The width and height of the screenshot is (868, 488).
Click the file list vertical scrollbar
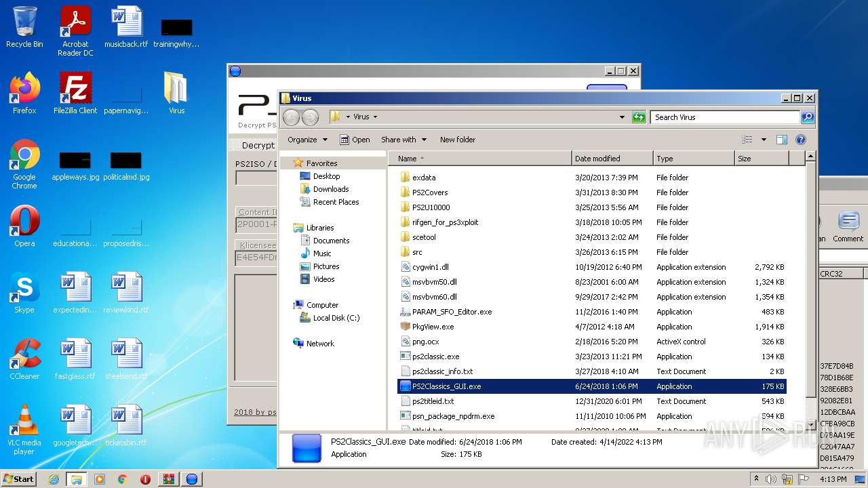(810, 278)
